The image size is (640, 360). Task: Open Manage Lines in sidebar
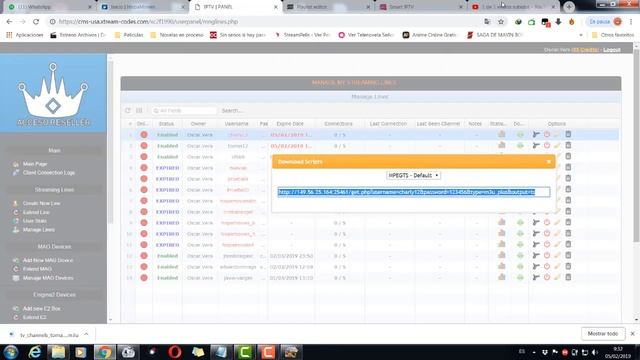click(x=39, y=230)
